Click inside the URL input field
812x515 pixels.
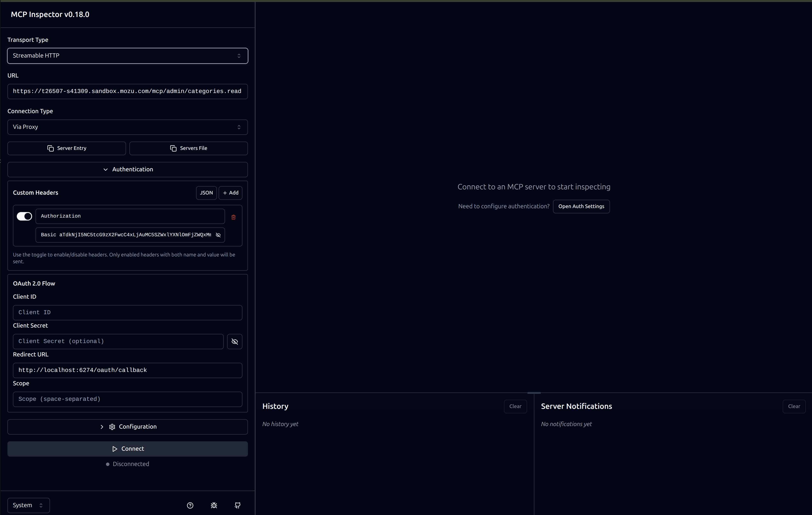coord(127,91)
